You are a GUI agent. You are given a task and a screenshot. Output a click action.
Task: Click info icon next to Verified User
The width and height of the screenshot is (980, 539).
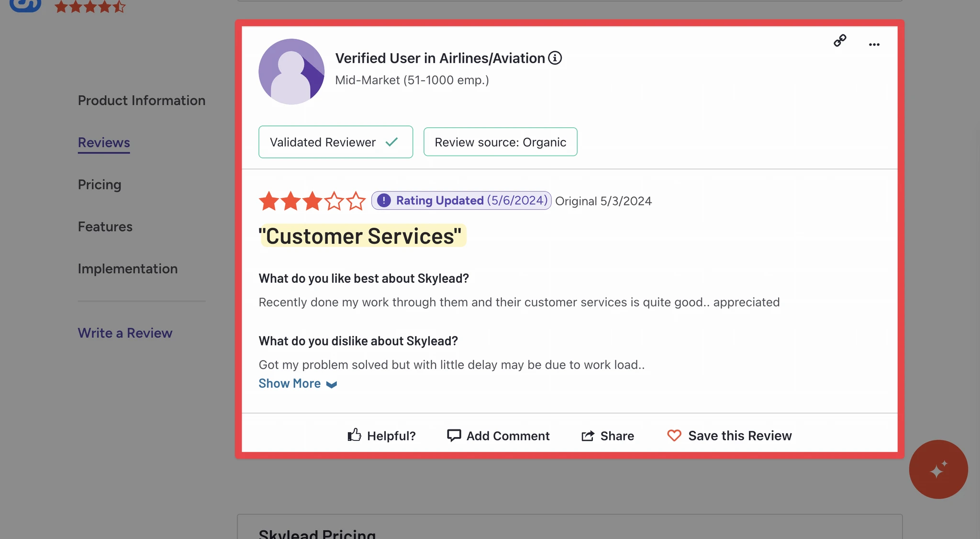click(x=555, y=58)
